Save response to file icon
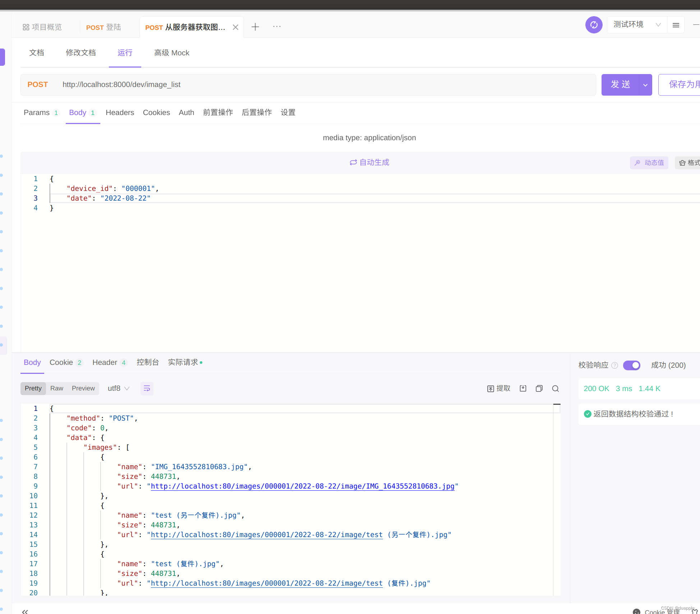 [523, 389]
